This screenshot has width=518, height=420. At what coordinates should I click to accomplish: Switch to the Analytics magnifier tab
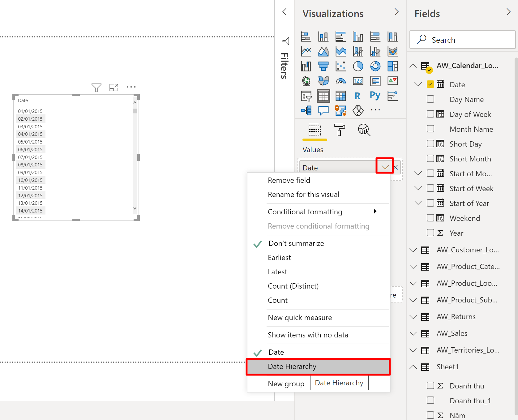tap(364, 130)
